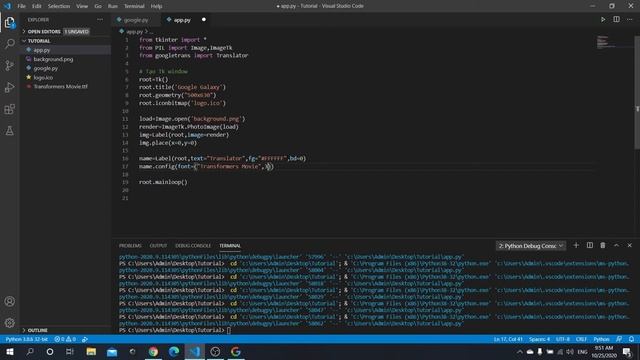Viewport: 640px width, 360px height.
Task: Open Source Control view
Action: pos(9,65)
